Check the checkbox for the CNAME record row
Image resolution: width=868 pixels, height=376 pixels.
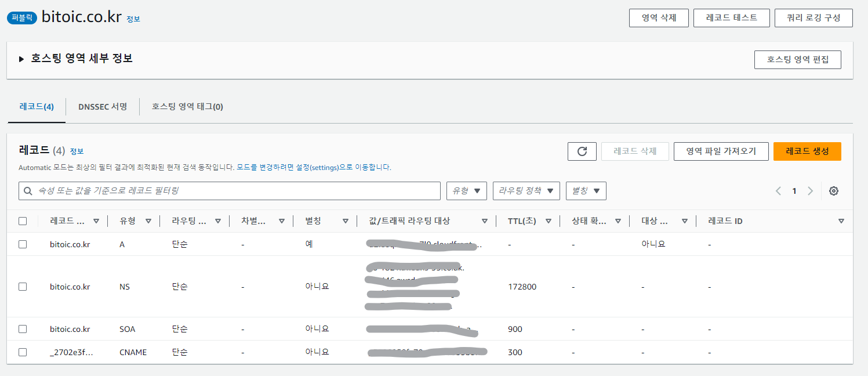23,352
